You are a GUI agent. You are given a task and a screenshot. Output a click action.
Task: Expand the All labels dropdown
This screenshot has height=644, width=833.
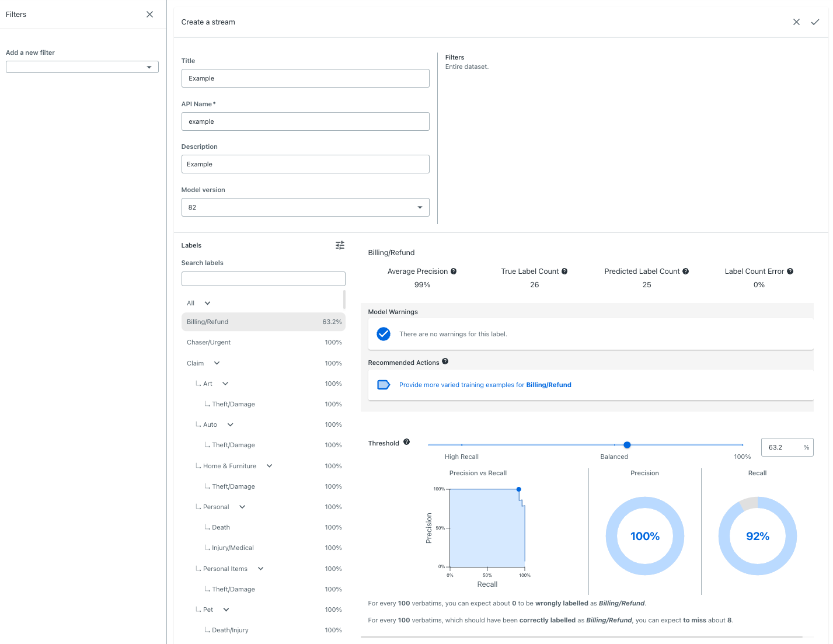(x=207, y=303)
